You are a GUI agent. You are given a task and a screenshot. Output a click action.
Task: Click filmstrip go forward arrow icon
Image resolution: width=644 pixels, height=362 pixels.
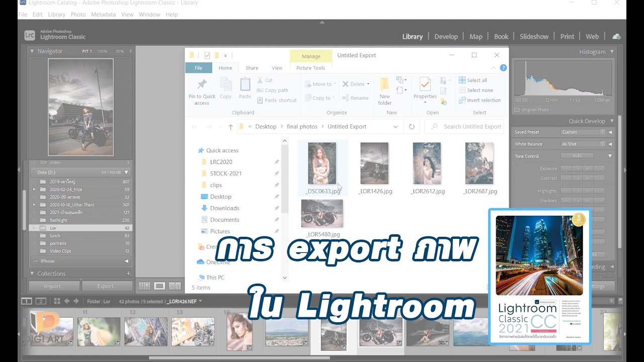(x=76, y=301)
